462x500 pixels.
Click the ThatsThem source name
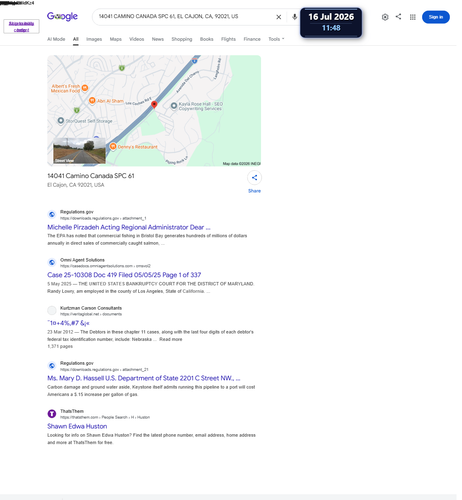[72, 411]
